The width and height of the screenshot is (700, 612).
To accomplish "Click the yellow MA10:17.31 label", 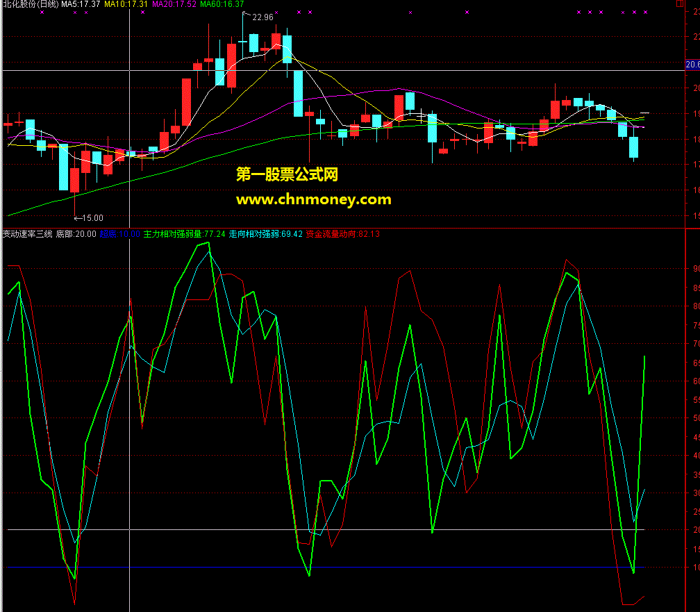I will 126,4.
